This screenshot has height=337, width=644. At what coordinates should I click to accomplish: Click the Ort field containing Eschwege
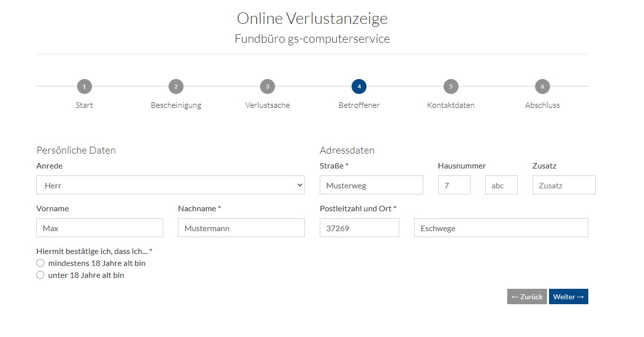click(x=501, y=228)
